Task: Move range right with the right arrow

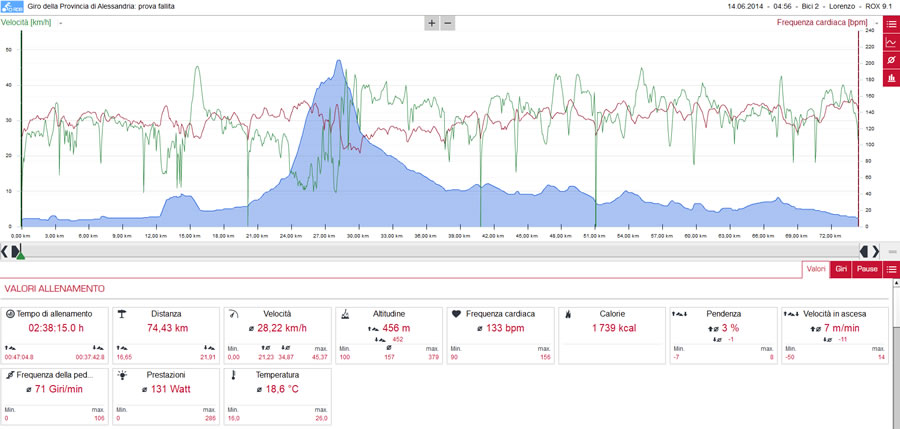Action: pos(875,250)
